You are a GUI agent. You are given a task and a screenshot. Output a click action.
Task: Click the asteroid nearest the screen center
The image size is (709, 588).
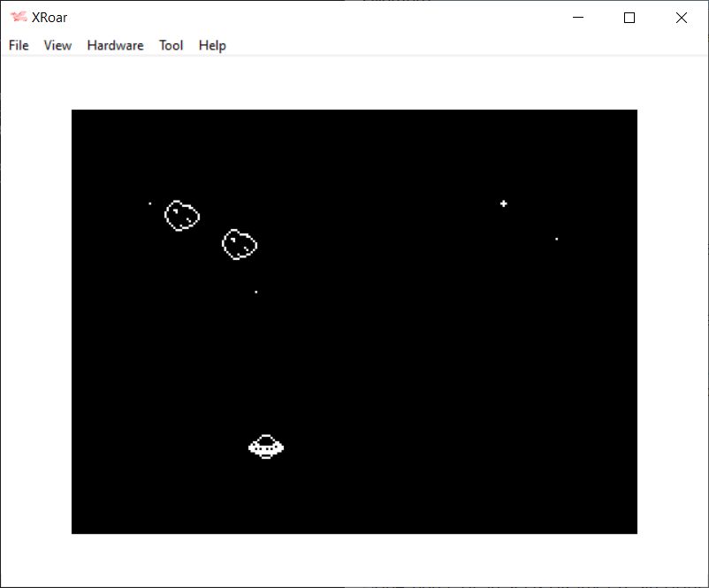click(239, 244)
